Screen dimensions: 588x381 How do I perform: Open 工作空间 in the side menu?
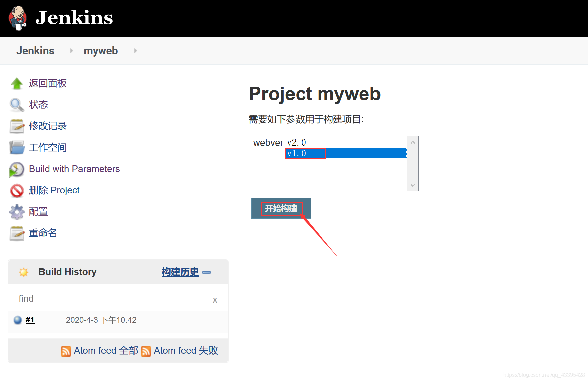coord(48,148)
